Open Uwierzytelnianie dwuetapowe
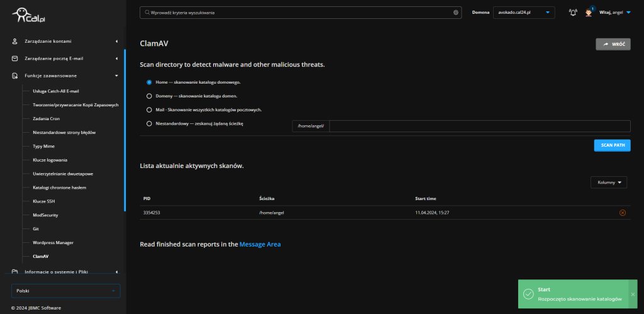Screen dimensions: 644x314 [63, 174]
